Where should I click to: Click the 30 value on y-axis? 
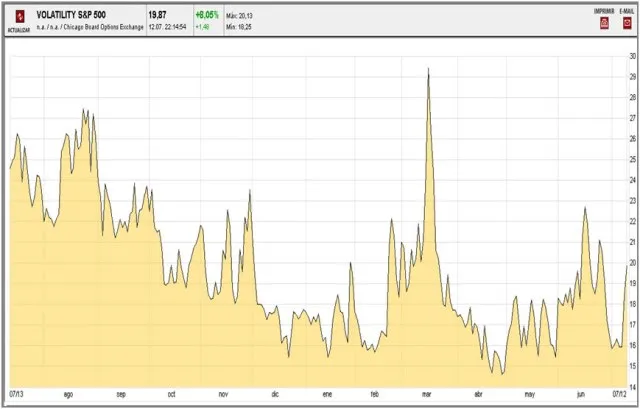coord(632,56)
